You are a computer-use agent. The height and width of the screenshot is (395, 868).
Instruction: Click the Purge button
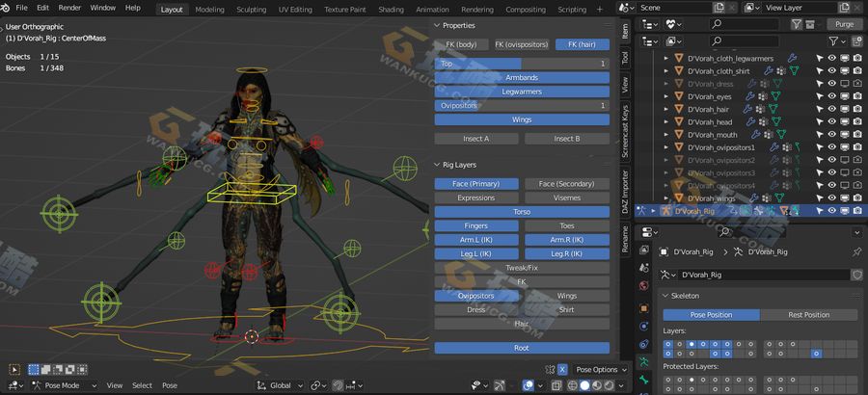(x=844, y=24)
